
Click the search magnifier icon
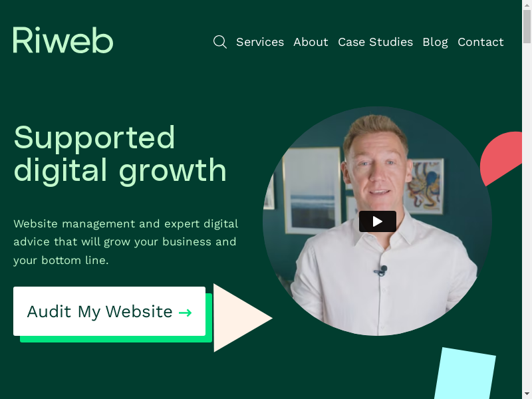point(220,42)
